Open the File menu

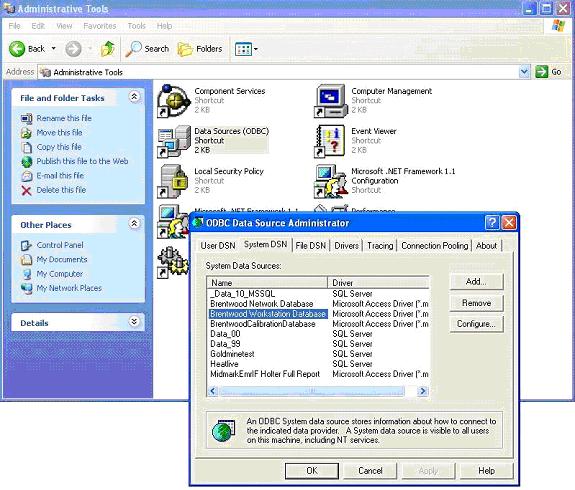pyautogui.click(x=15, y=26)
